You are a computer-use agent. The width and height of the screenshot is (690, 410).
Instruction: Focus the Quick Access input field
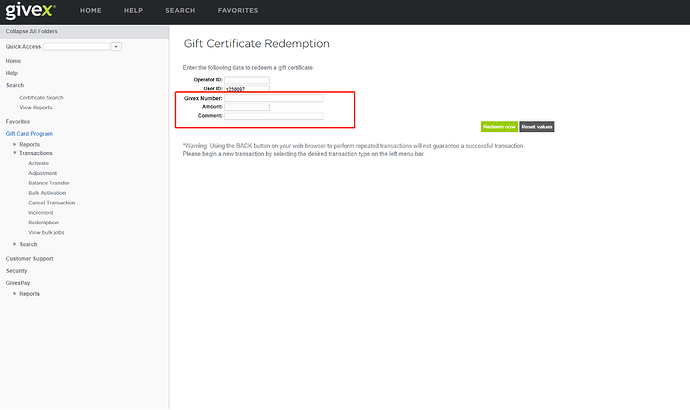click(76, 47)
